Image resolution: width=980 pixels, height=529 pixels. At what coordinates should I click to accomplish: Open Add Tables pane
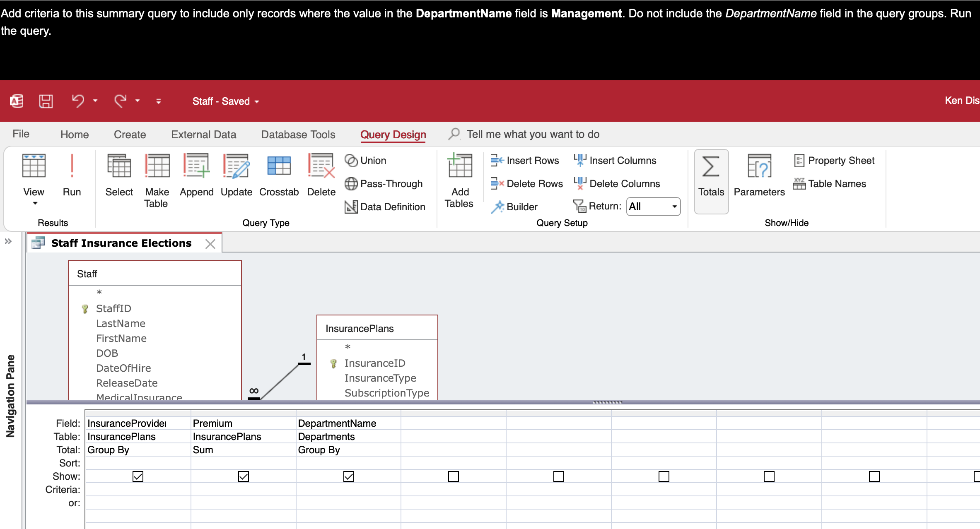(x=459, y=180)
